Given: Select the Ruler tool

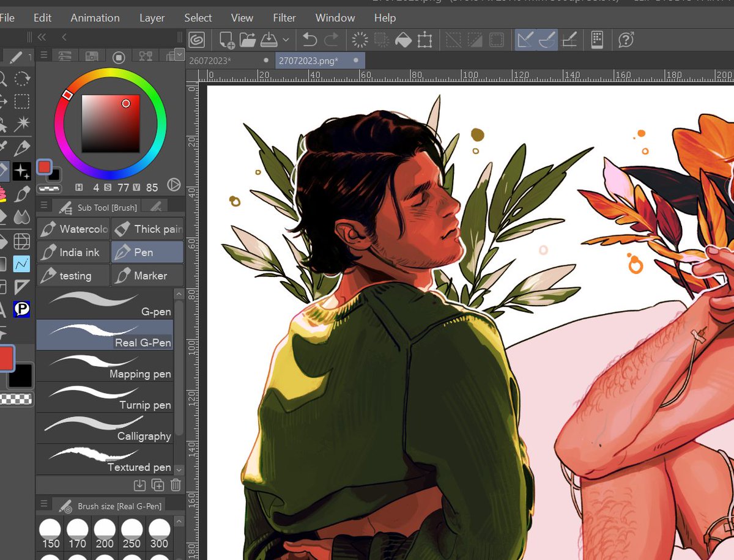Looking at the screenshot, I should [22, 287].
